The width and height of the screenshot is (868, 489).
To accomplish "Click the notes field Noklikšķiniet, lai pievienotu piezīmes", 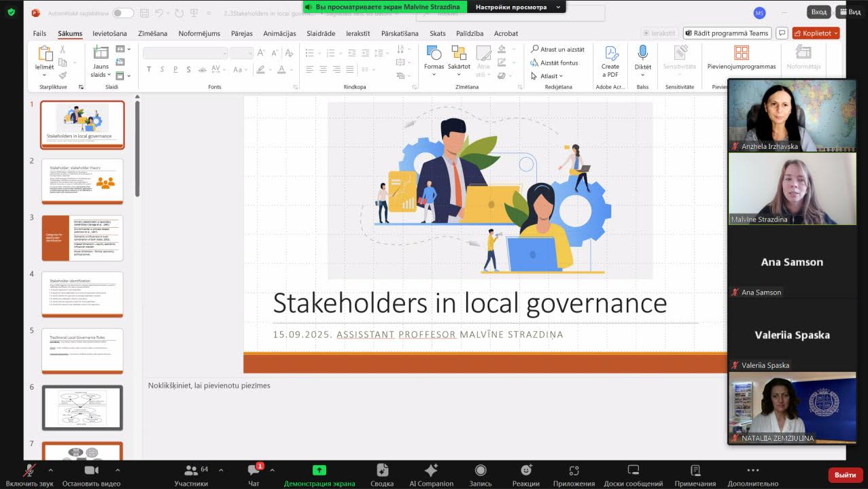I will point(209,386).
